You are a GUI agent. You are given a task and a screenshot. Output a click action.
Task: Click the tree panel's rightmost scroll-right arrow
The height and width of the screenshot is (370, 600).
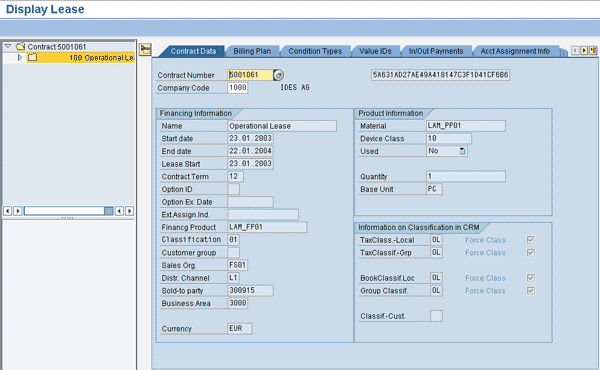(x=129, y=211)
